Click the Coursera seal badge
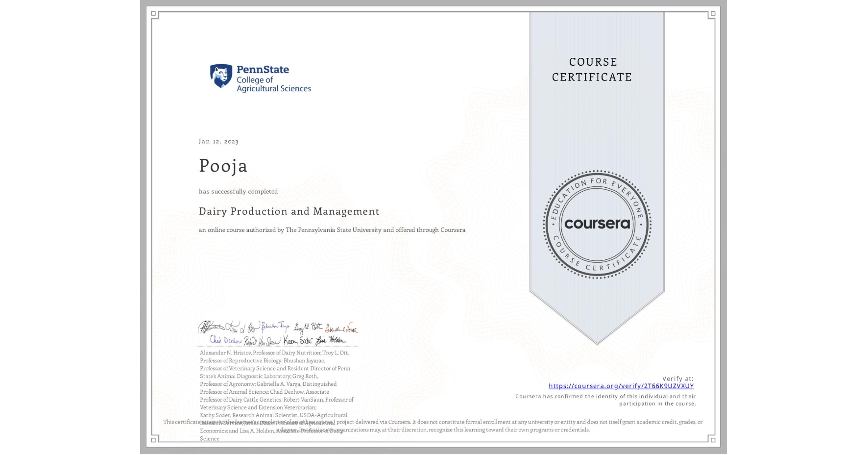868x455 pixels. coord(597,224)
